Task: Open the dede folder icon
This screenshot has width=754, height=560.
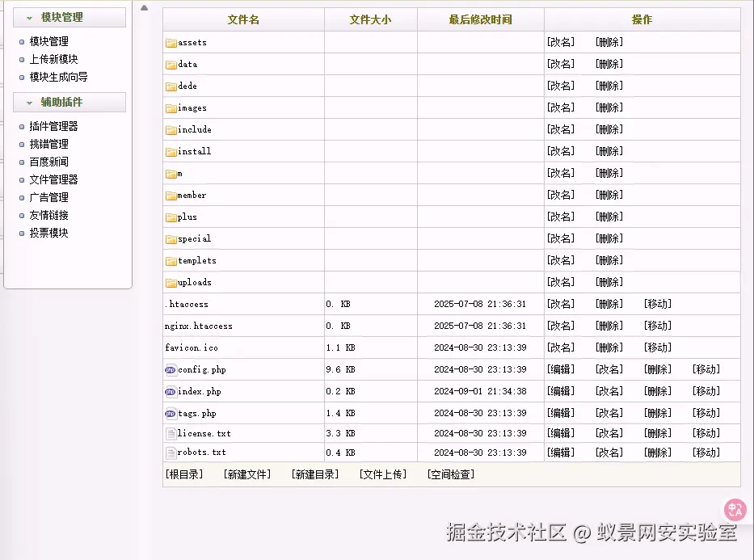Action: click(x=171, y=86)
